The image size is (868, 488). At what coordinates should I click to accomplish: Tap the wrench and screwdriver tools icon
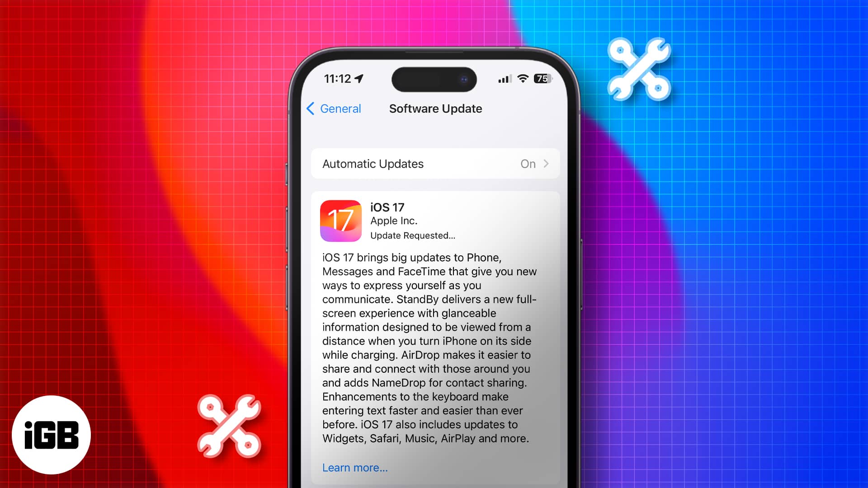[638, 71]
